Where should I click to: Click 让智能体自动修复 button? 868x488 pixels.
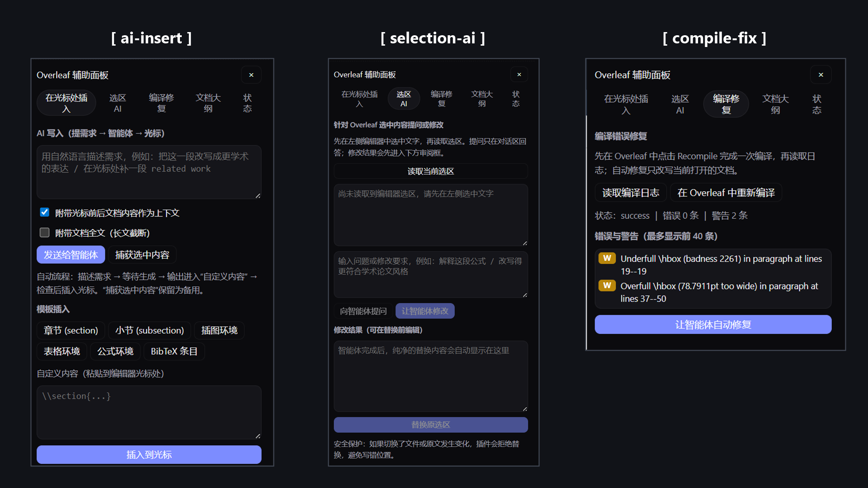[x=713, y=324]
